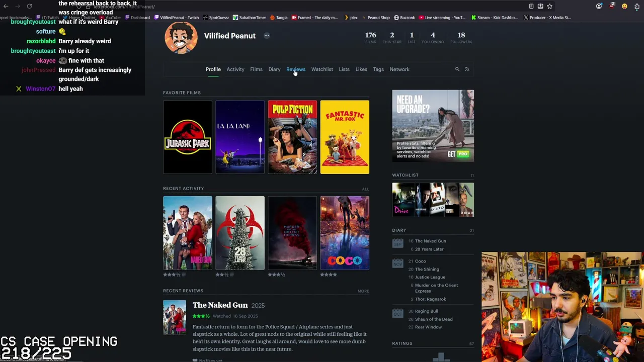Open the Watchlist tab
The height and width of the screenshot is (362, 644).
tap(322, 69)
